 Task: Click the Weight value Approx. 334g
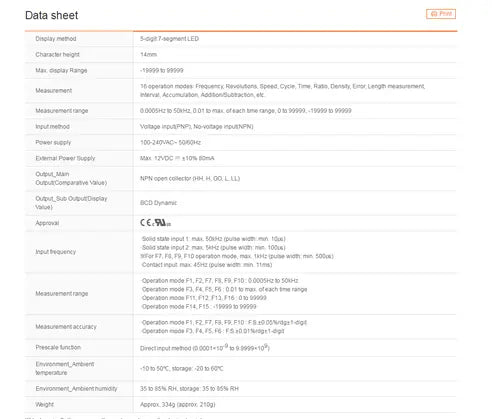(178, 404)
